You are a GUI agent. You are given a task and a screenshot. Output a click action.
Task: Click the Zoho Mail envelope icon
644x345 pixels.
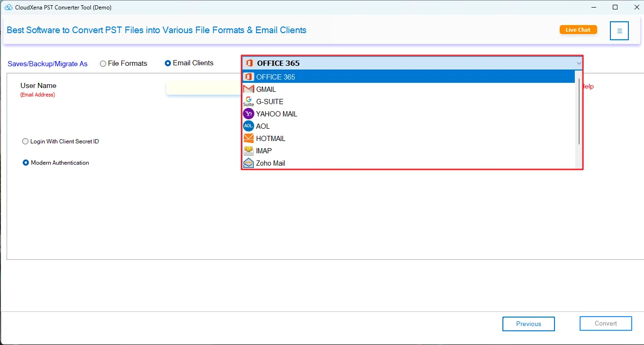tap(249, 163)
